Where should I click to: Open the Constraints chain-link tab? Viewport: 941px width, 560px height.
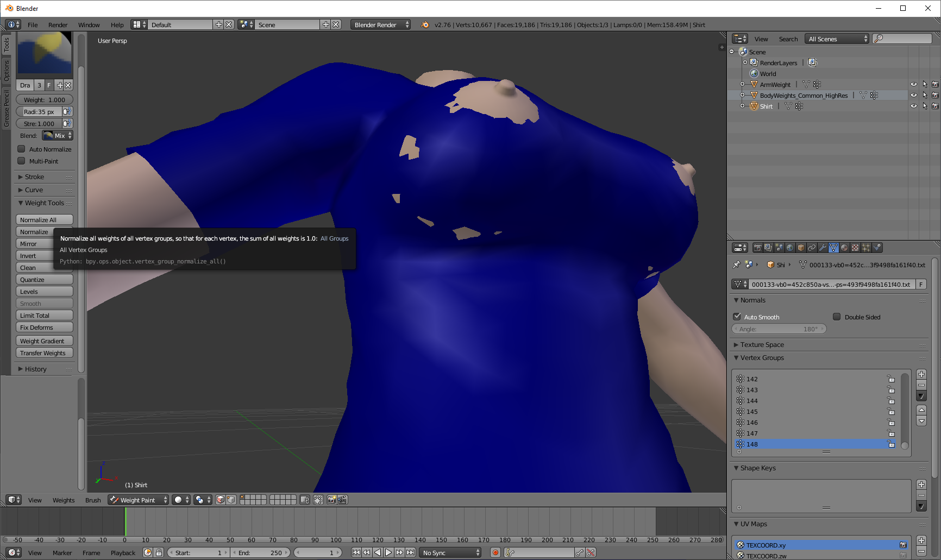tap(812, 248)
